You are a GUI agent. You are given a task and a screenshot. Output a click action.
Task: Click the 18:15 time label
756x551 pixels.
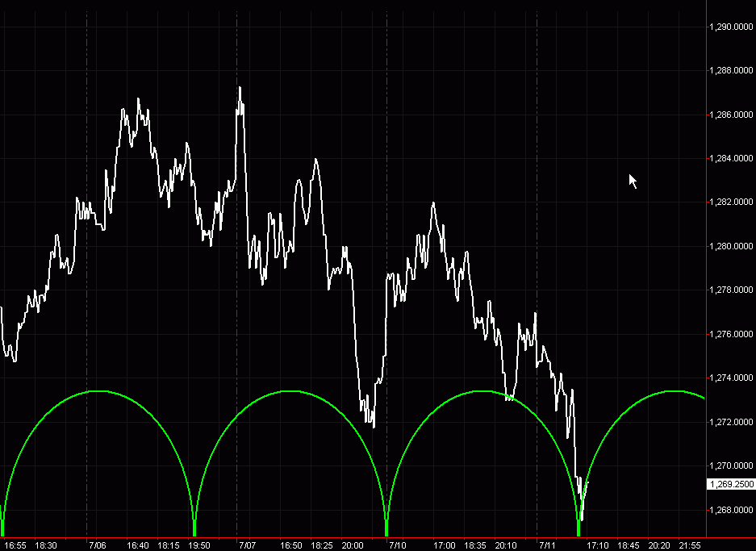pyautogui.click(x=169, y=545)
